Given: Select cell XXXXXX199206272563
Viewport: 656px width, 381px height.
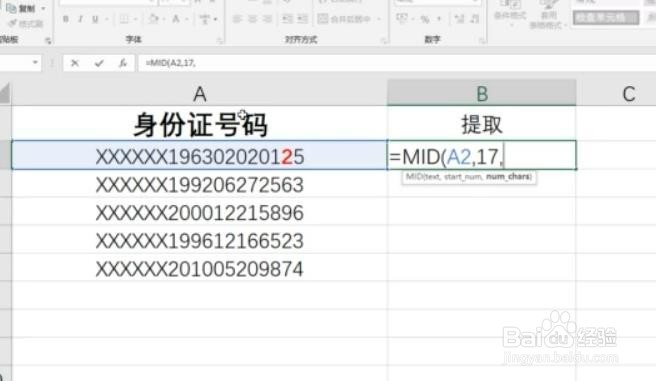Looking at the screenshot, I should (200, 184).
